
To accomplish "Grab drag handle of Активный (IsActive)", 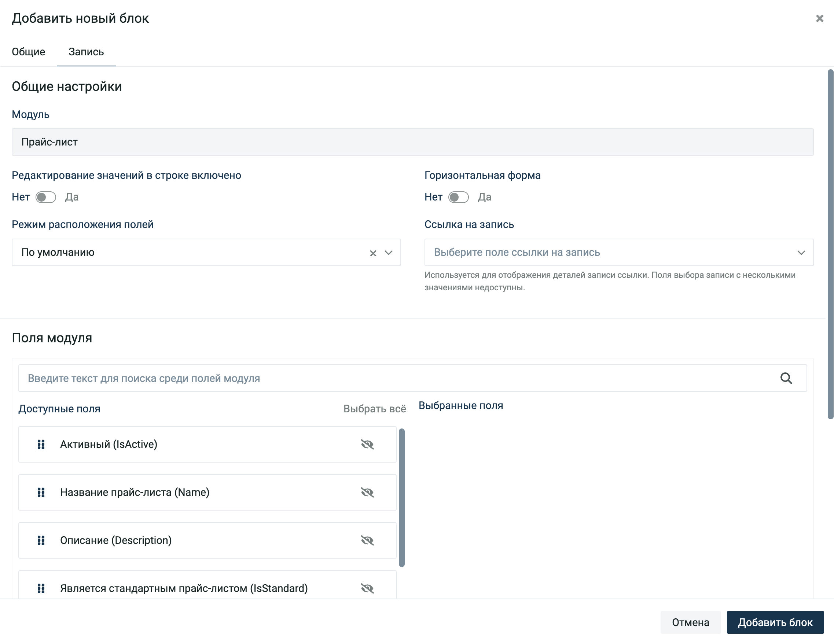I will point(41,444).
